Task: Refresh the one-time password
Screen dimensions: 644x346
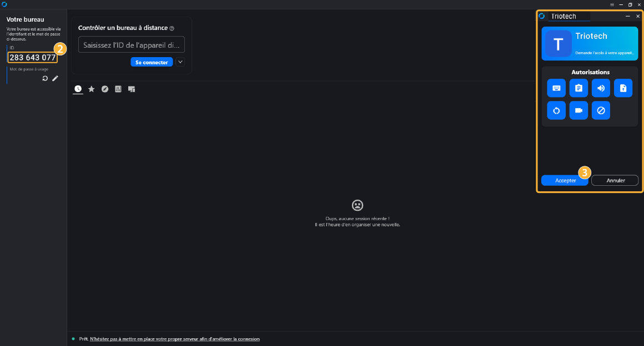Action: click(x=45, y=78)
